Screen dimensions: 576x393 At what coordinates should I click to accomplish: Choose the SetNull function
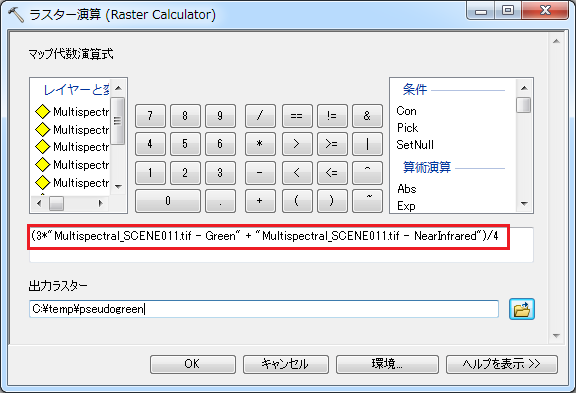[x=415, y=145]
